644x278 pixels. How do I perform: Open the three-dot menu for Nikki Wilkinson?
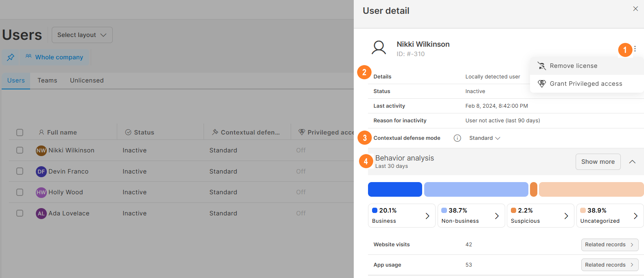(x=635, y=49)
